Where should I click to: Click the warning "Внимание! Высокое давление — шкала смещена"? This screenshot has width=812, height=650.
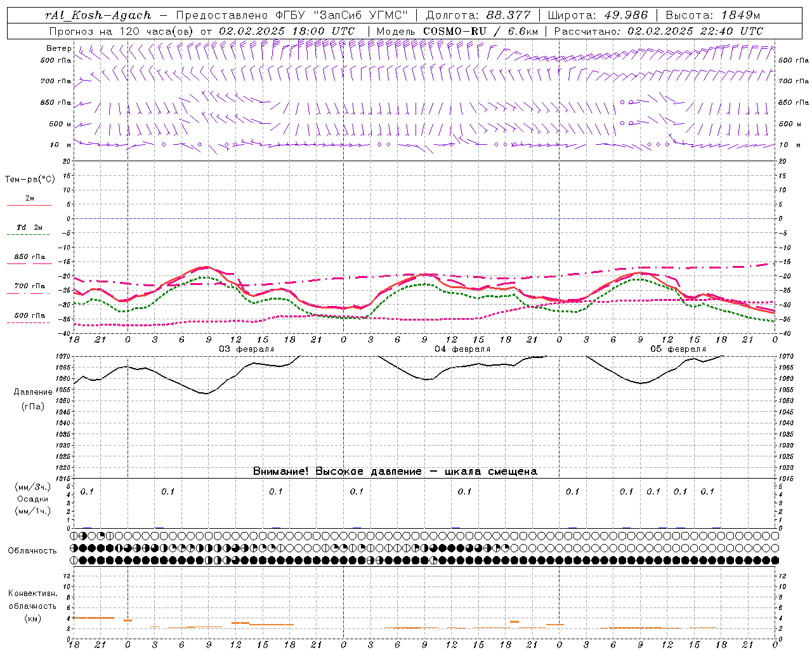(395, 471)
